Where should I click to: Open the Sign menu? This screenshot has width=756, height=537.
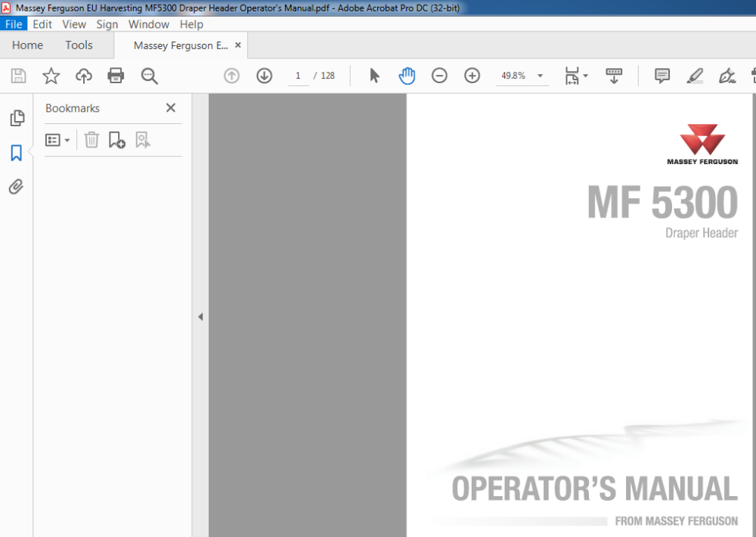pos(107,24)
